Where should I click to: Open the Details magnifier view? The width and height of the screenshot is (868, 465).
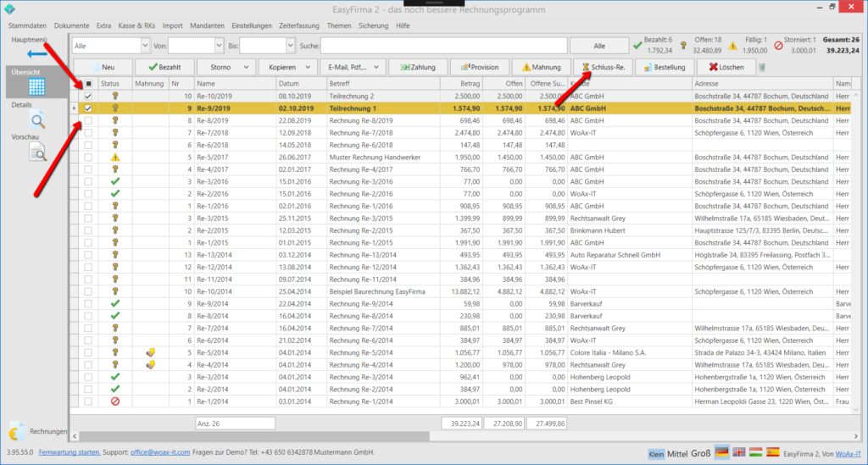[37, 120]
